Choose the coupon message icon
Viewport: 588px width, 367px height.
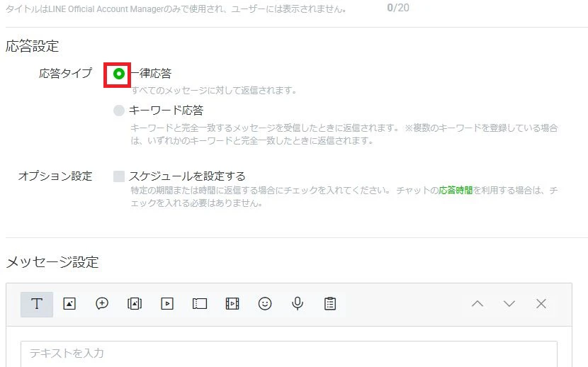pos(200,304)
